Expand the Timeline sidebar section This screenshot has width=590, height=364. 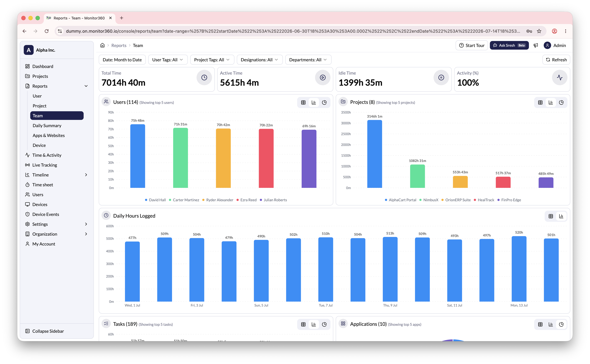(x=86, y=175)
